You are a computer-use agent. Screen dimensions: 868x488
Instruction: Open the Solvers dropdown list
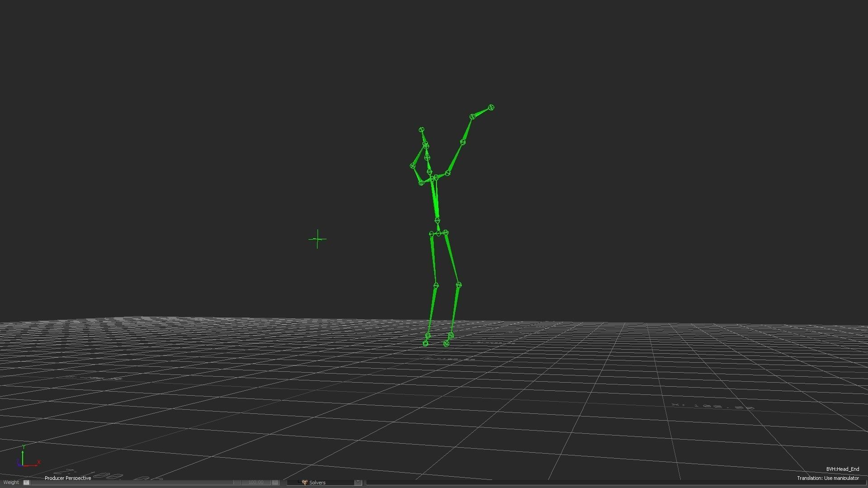[325, 483]
